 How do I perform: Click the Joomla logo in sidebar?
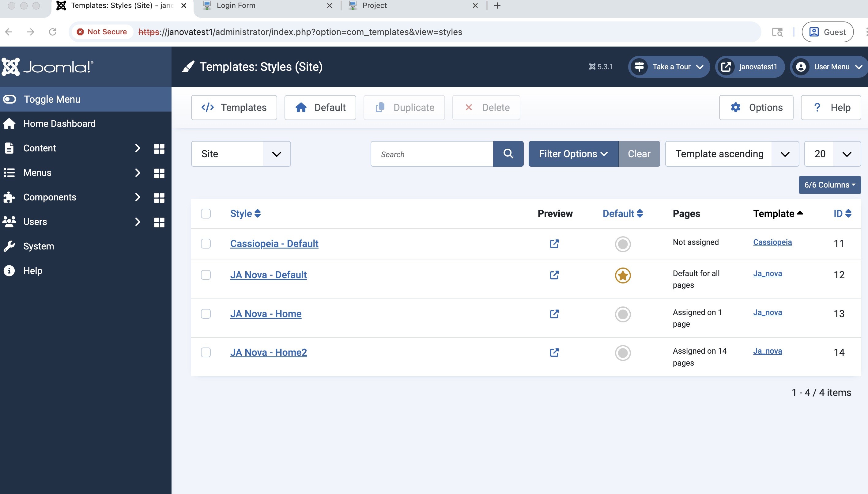[47, 66]
